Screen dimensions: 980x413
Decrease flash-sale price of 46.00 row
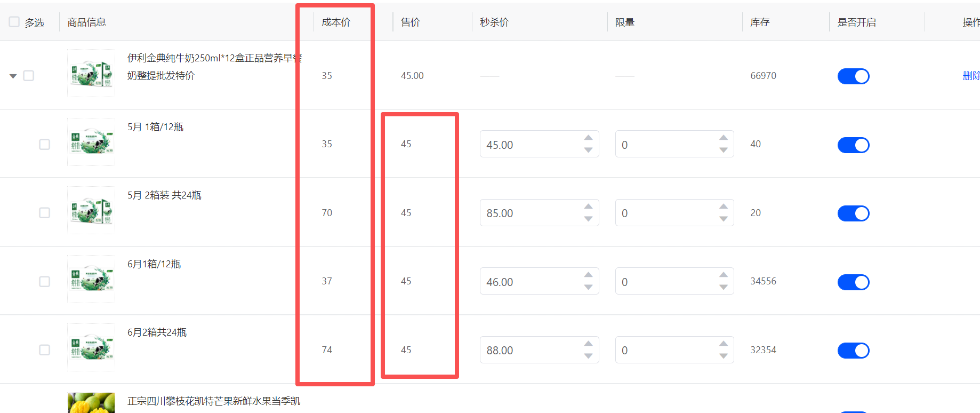pyautogui.click(x=588, y=287)
